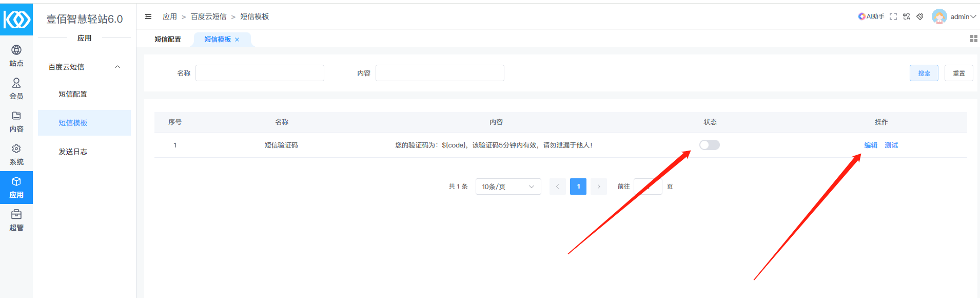Screen dimensions: 980x298
Task: Open the admin user dropdown
Action: (954, 16)
